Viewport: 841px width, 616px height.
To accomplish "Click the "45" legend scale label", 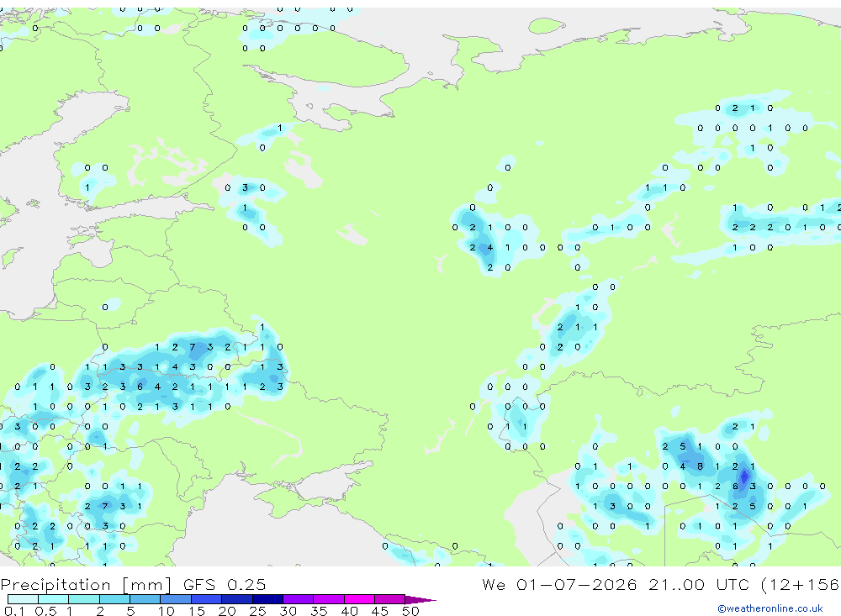I will pos(380,611).
